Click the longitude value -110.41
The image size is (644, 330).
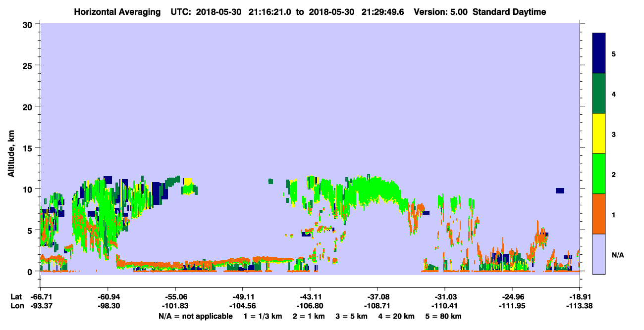[x=445, y=306]
